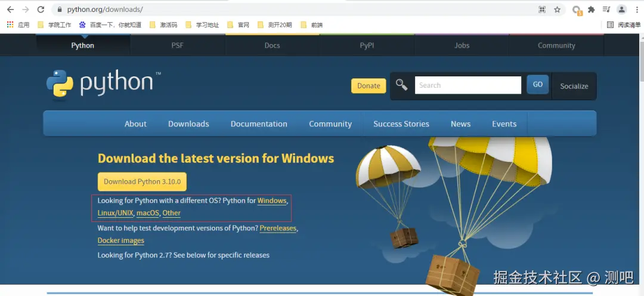Follow the macOS link
This screenshot has width=644, height=296.
pyautogui.click(x=147, y=213)
